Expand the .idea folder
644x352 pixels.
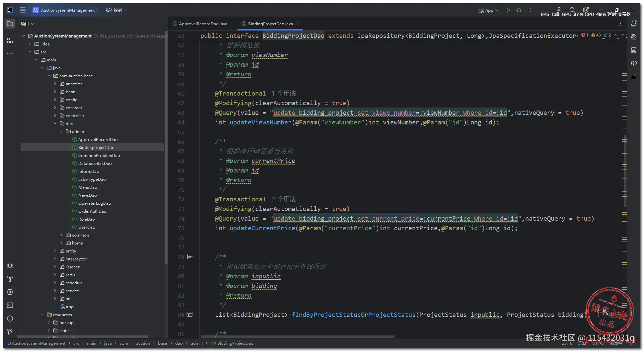[30, 44]
